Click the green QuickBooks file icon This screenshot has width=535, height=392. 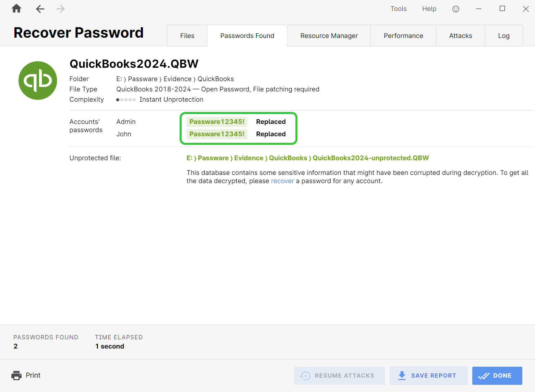[38, 80]
